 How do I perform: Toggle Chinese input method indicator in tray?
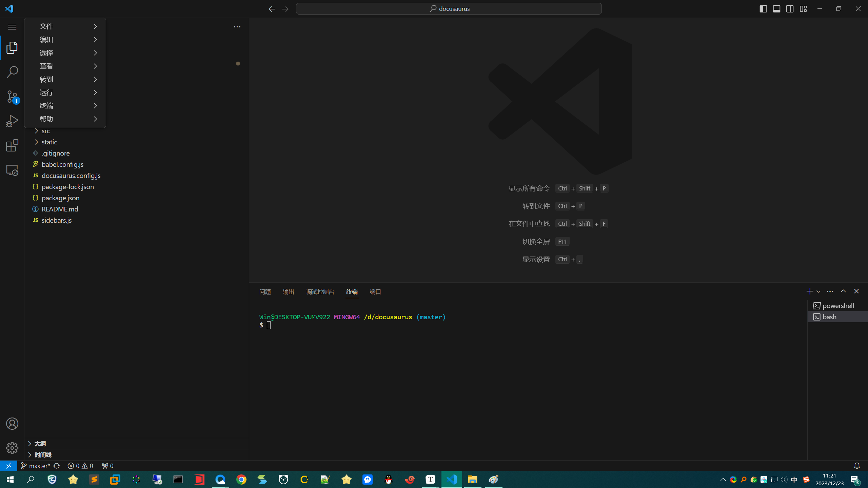pos(794,479)
